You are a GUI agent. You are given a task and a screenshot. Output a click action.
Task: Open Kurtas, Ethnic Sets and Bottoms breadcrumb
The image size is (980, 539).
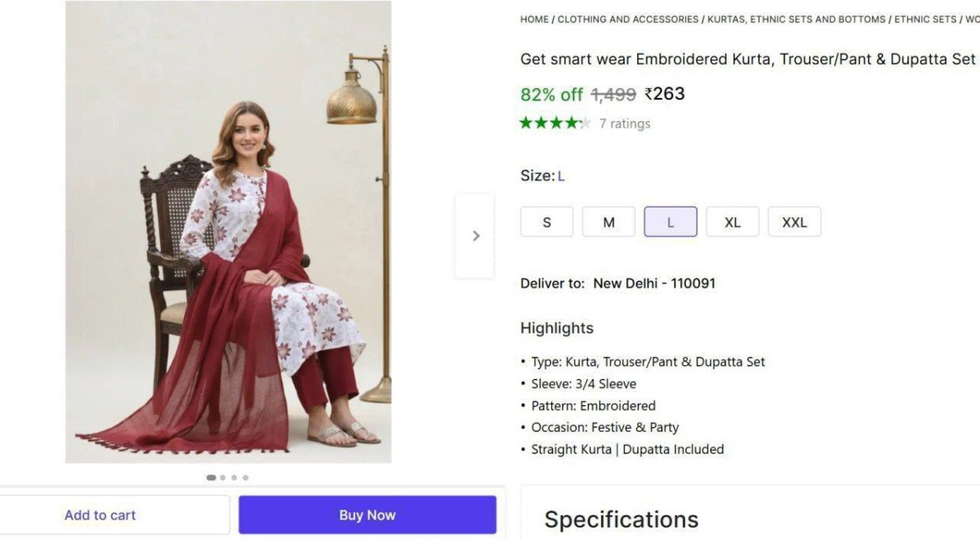click(x=796, y=19)
